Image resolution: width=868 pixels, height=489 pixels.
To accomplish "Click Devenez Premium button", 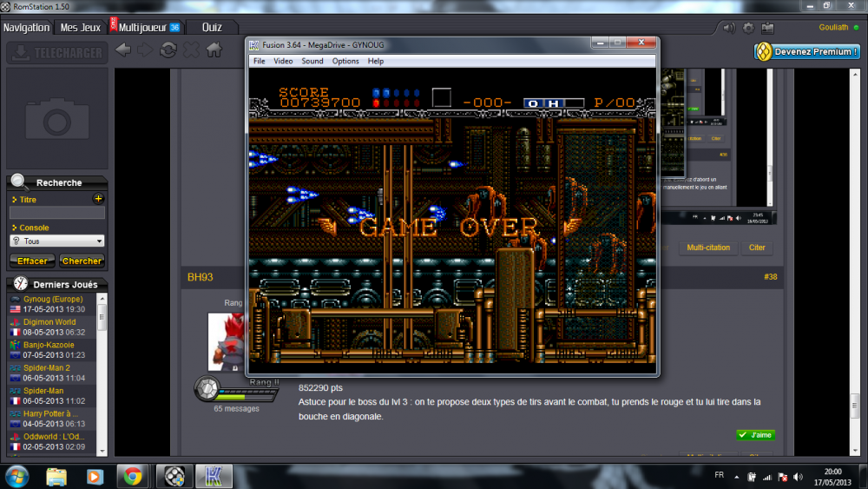I will 807,51.
